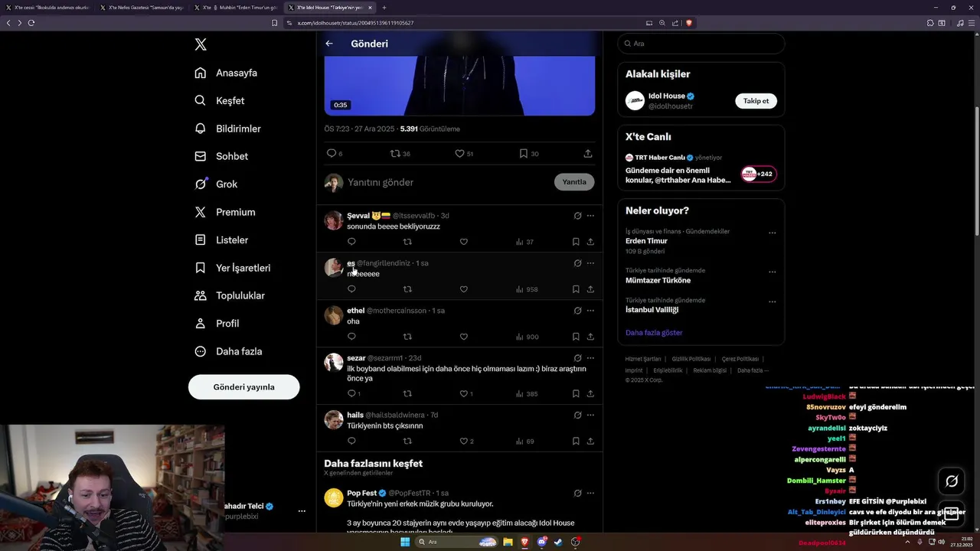This screenshot has width=980, height=551.
Task: Open the X logo home link
Action: coord(201,44)
